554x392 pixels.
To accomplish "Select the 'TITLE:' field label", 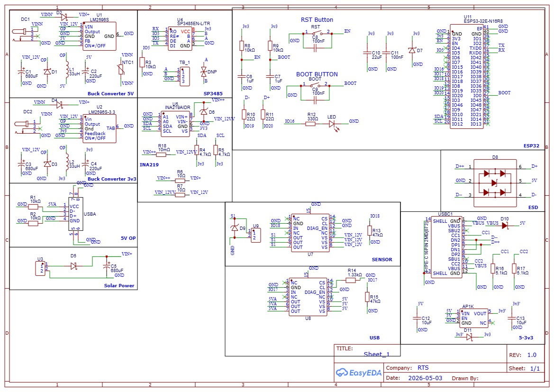I will (345, 348).
